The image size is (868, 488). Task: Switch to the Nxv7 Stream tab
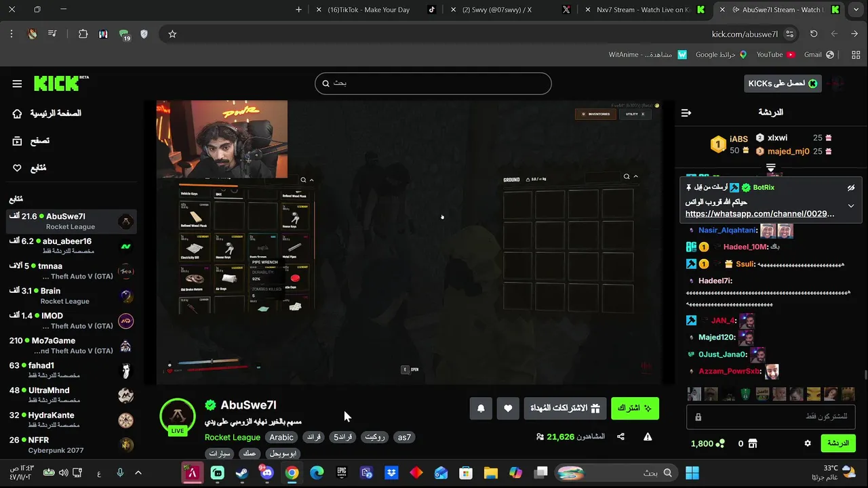[x=644, y=9]
